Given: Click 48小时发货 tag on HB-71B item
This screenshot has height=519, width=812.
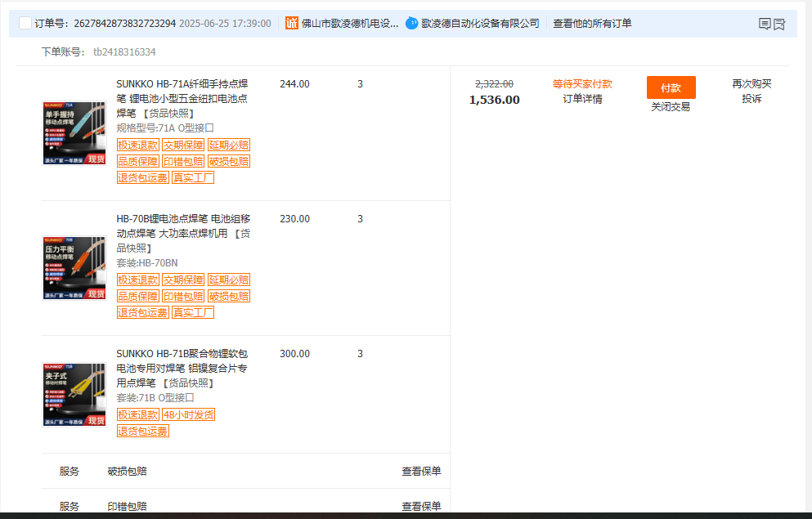Looking at the screenshot, I should pos(189,414).
